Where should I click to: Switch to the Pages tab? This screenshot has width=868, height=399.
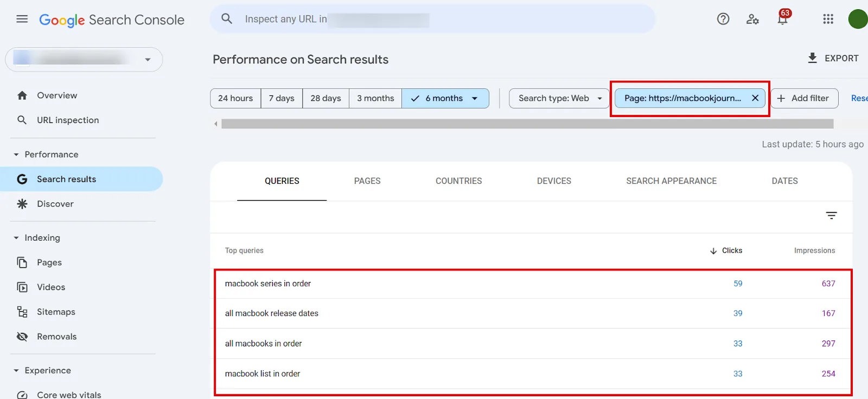[x=367, y=181]
